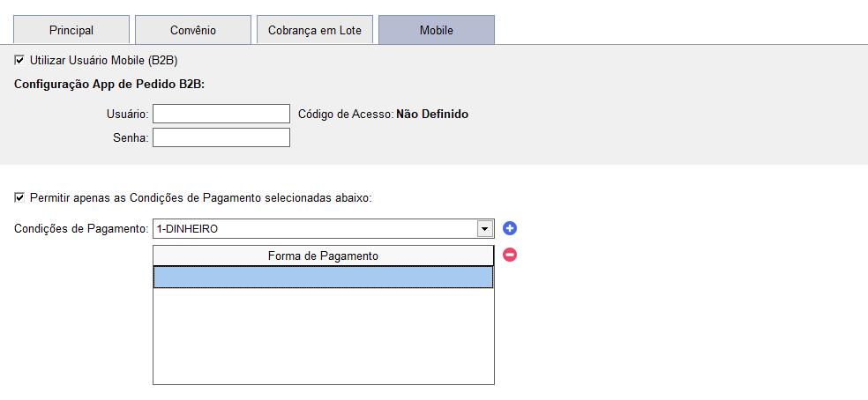868x400 pixels.
Task: Open the Convênio tab
Action: coord(192,30)
